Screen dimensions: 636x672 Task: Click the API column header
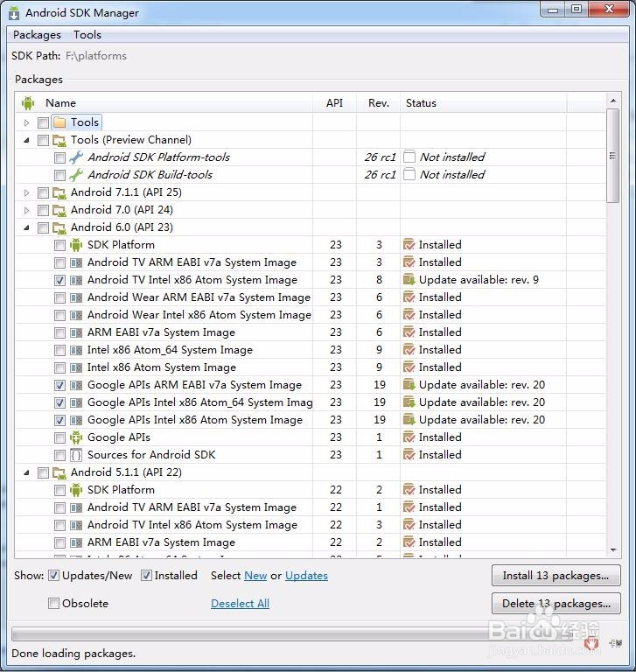[x=334, y=103]
